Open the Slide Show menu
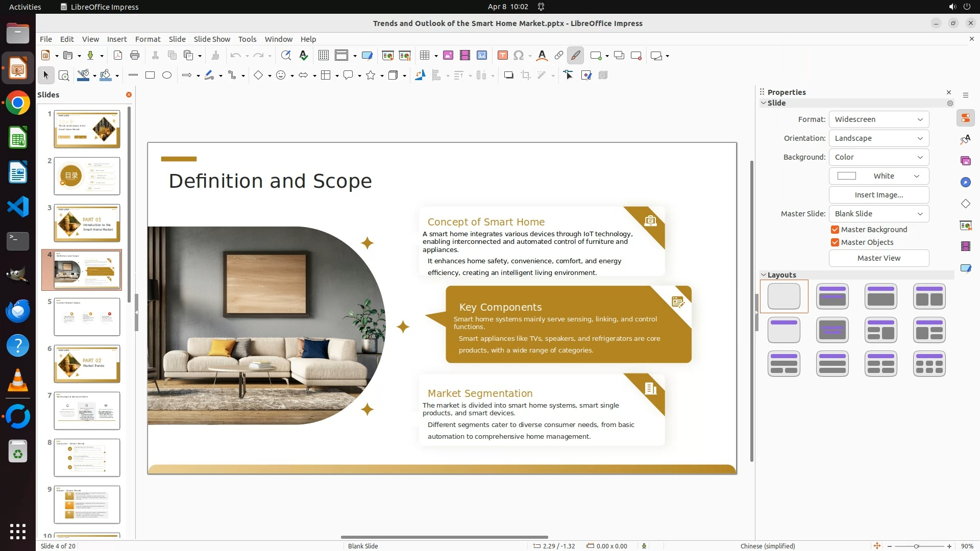 (x=212, y=39)
